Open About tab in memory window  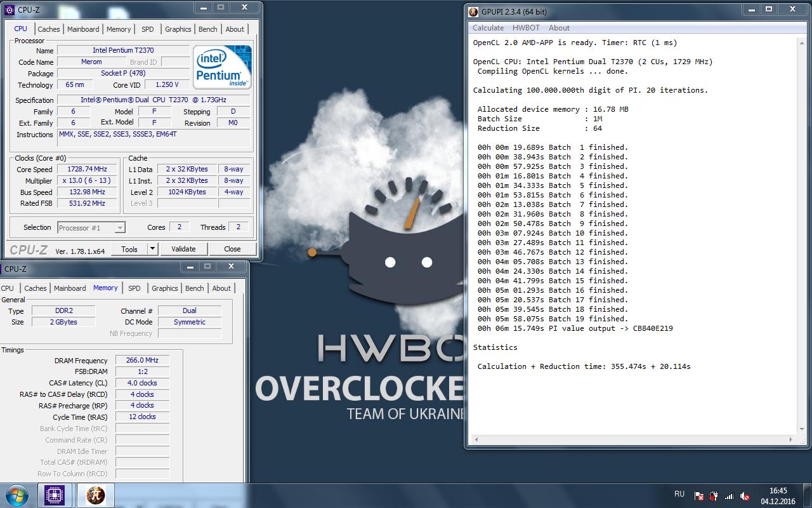221,288
